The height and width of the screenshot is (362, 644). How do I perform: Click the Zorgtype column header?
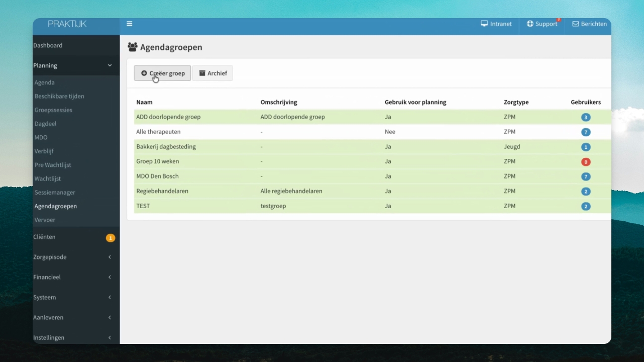pos(516,102)
